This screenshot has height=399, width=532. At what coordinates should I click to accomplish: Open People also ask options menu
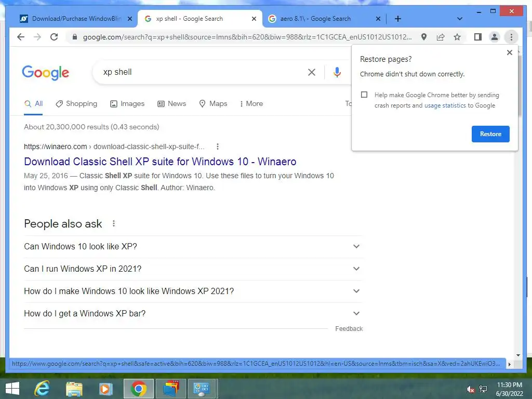114,223
